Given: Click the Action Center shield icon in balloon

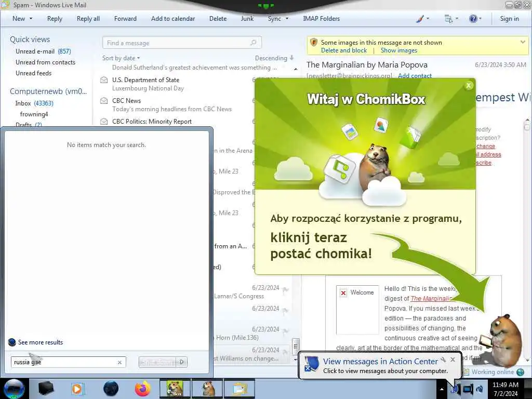Looking at the screenshot, I should (x=311, y=364).
